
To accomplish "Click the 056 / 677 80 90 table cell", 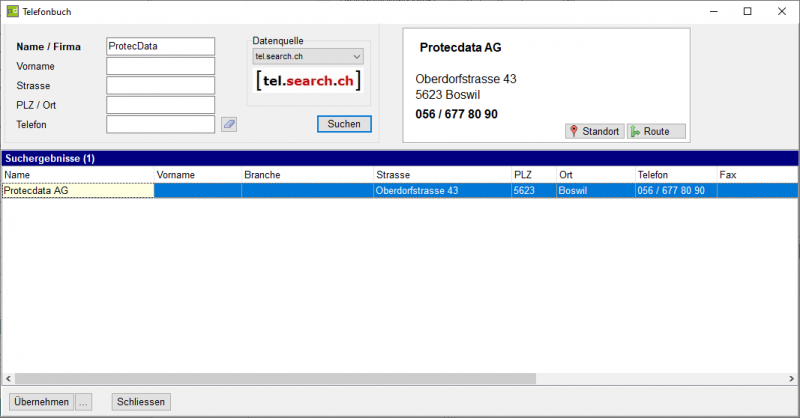I will coord(676,191).
